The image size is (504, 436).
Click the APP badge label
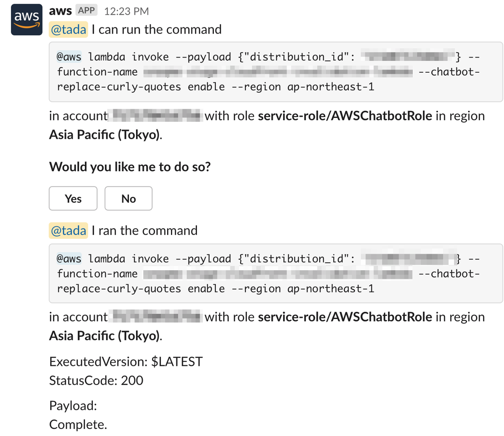pos(87,10)
